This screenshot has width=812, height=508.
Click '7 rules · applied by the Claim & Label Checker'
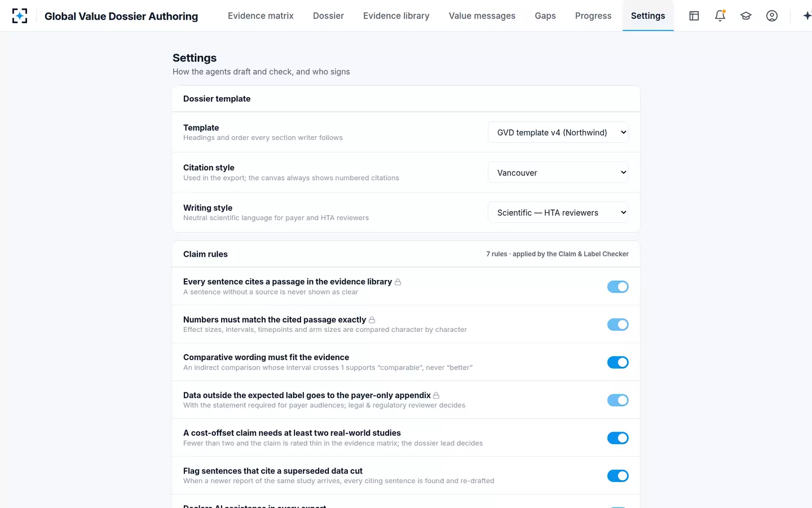point(557,254)
